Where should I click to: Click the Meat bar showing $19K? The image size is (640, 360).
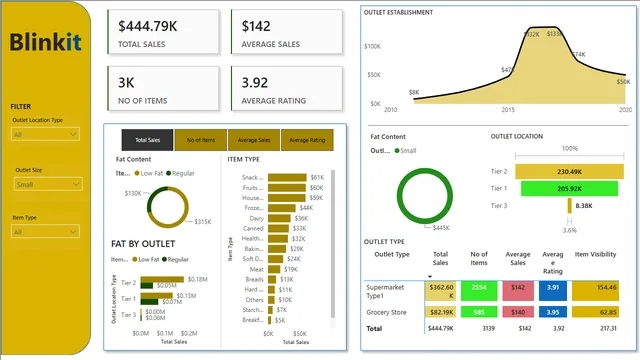tap(274, 269)
